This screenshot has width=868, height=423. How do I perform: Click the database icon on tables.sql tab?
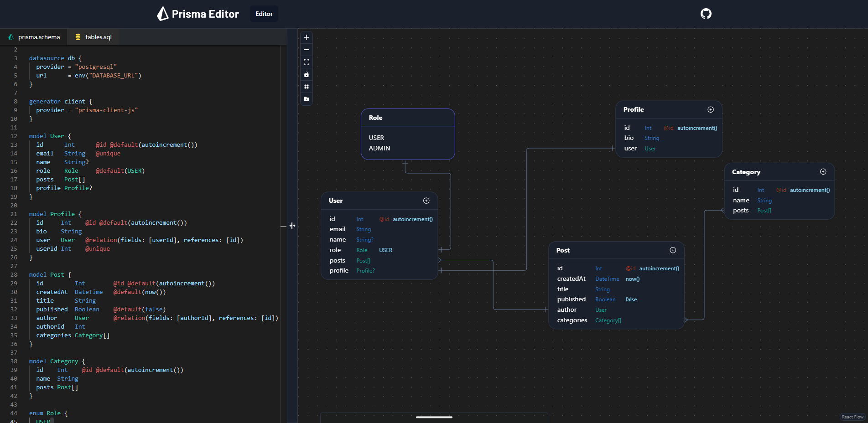78,37
